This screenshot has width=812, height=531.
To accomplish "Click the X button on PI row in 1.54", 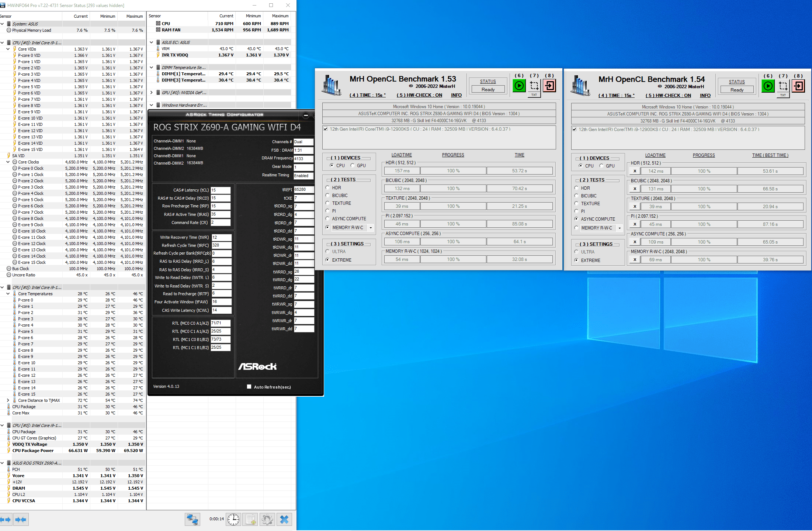I will tap(635, 224).
